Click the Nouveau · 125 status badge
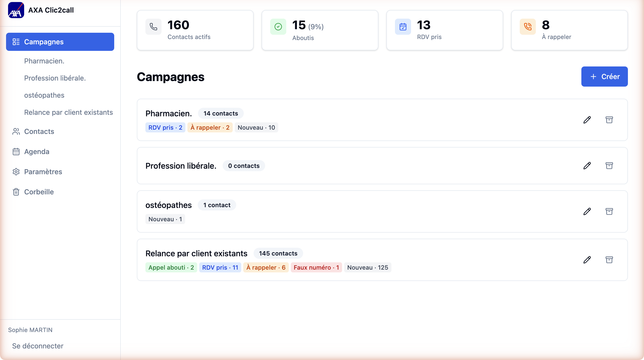Viewport: 644px width, 360px height. click(367, 267)
